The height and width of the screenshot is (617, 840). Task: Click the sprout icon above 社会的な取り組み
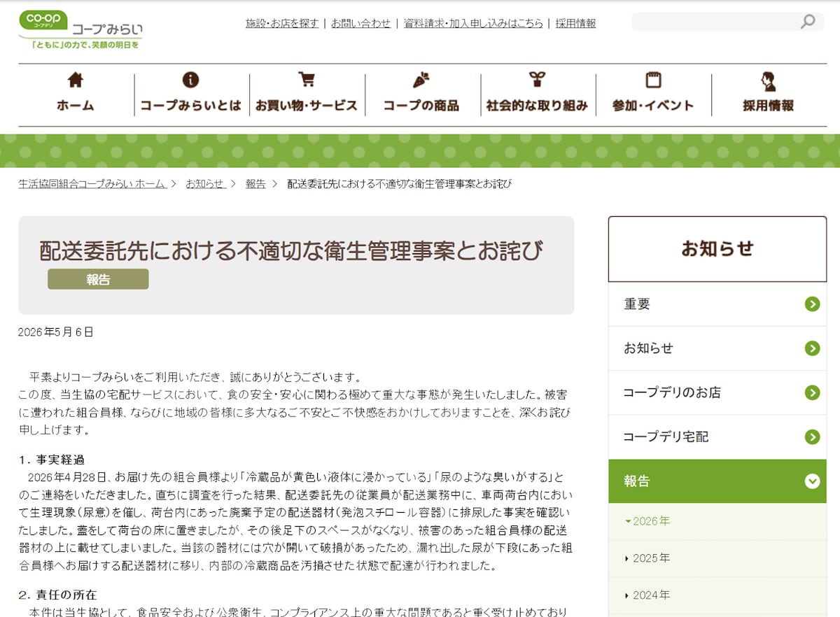[x=537, y=80]
